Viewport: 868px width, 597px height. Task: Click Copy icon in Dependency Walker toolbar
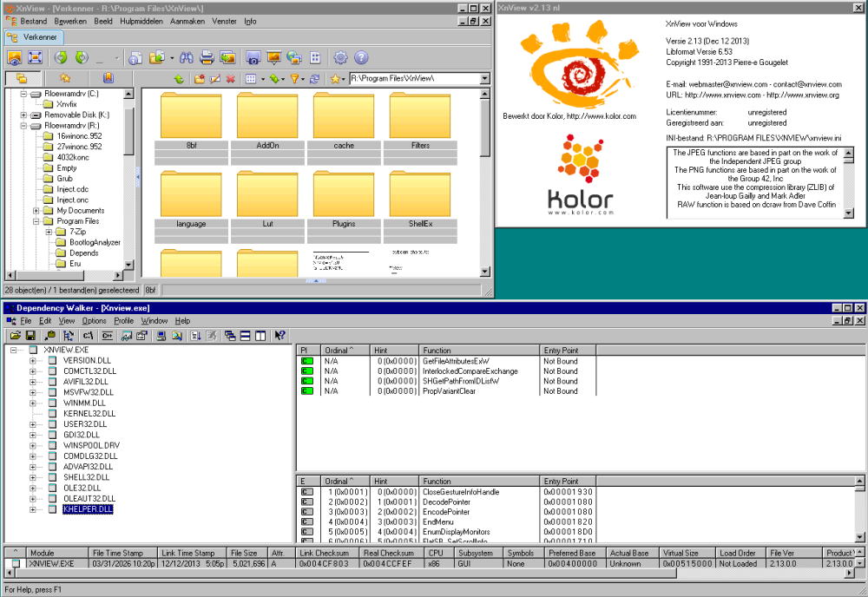pos(49,335)
